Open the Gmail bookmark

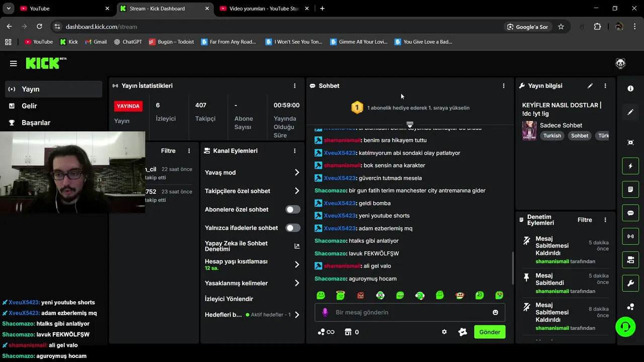[x=96, y=42]
